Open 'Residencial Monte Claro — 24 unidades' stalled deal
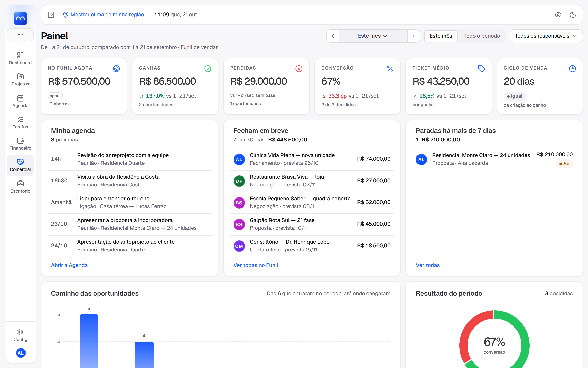 pos(494,159)
